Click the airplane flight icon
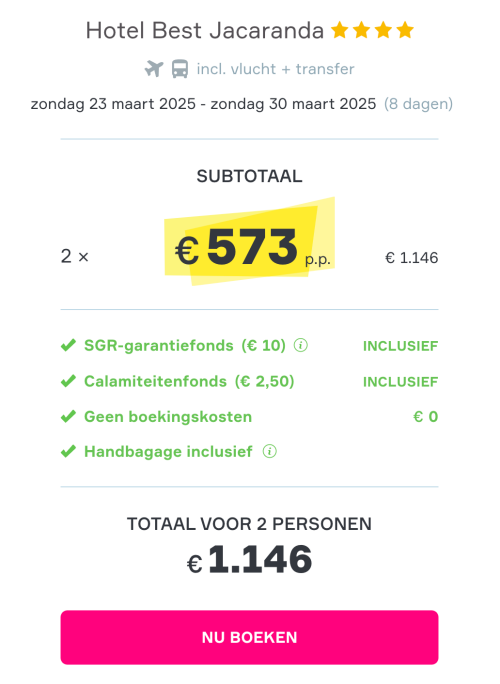500x684 pixels. [154, 69]
